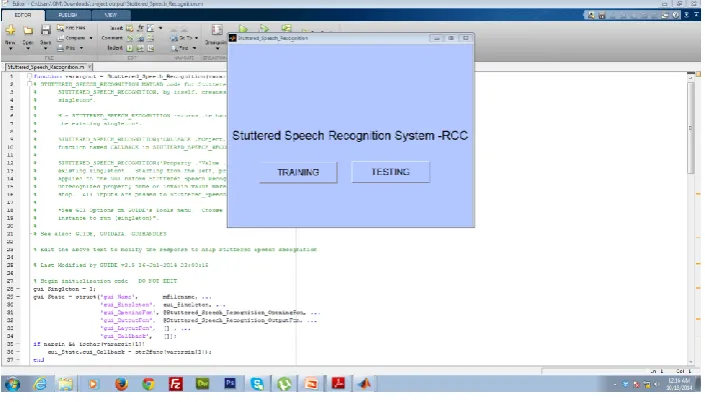Open the Windows Start button
The height and width of the screenshot is (402, 705).
tap(12, 384)
